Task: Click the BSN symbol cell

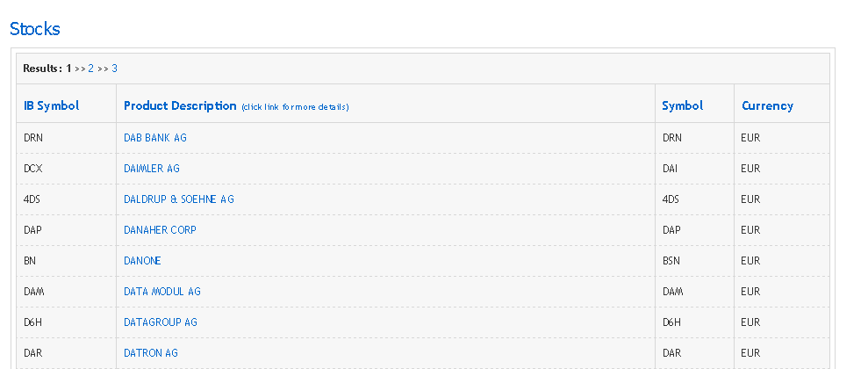Action: click(x=671, y=261)
